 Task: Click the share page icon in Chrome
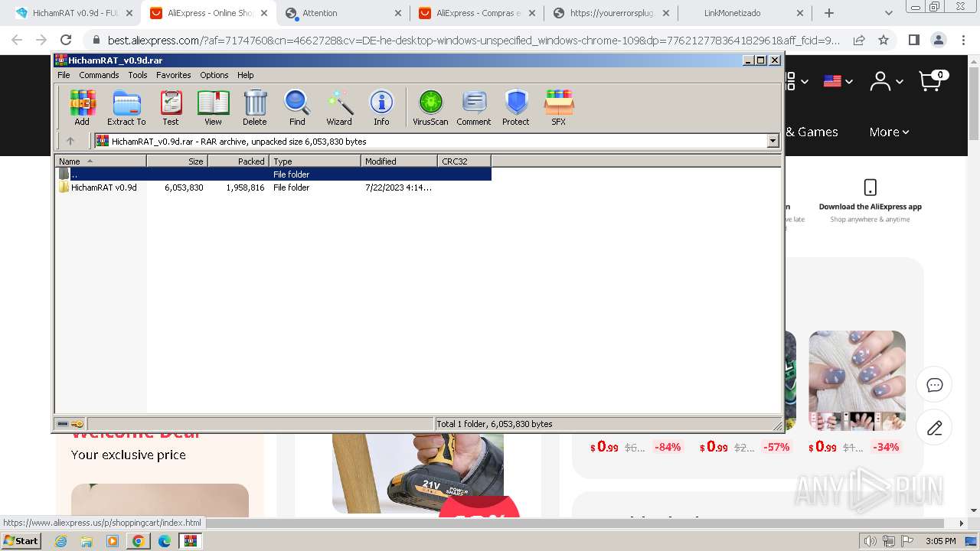point(859,40)
